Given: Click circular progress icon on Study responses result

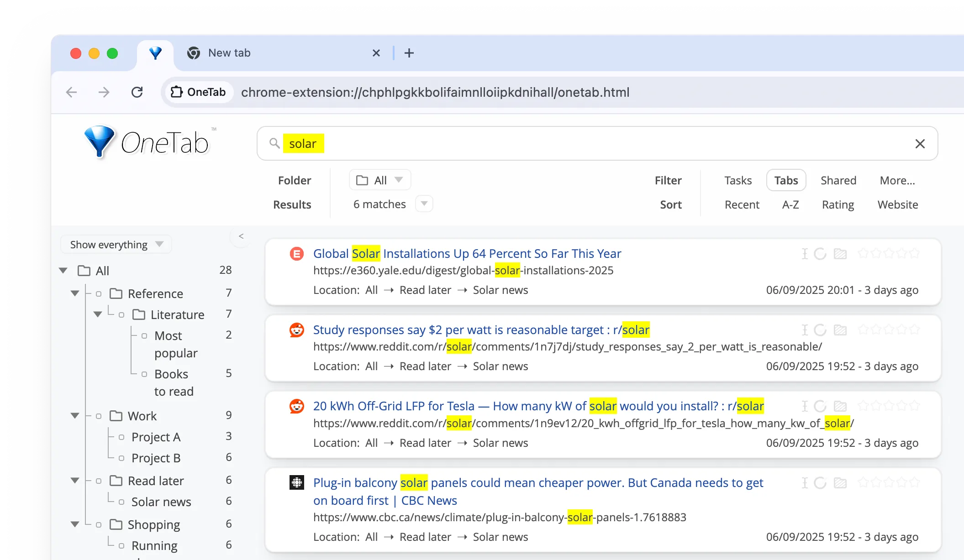Looking at the screenshot, I should [820, 330].
